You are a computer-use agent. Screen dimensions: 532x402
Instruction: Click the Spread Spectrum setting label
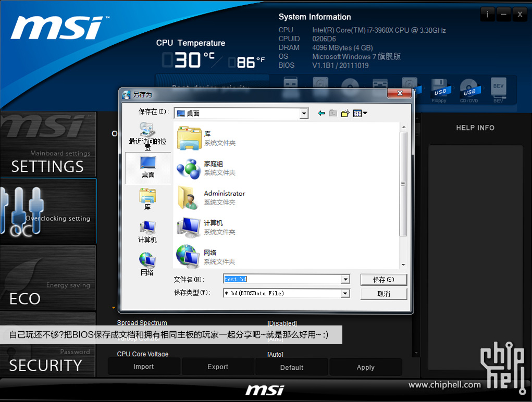coord(142,323)
